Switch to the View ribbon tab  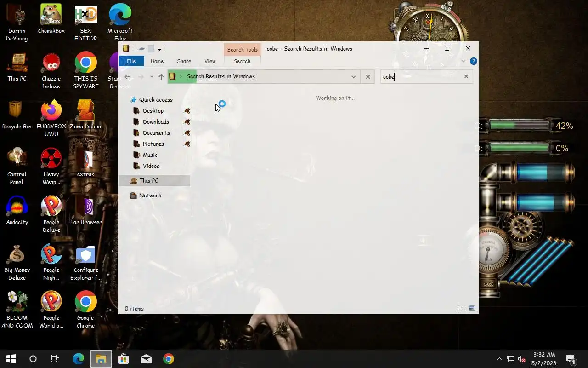210,61
